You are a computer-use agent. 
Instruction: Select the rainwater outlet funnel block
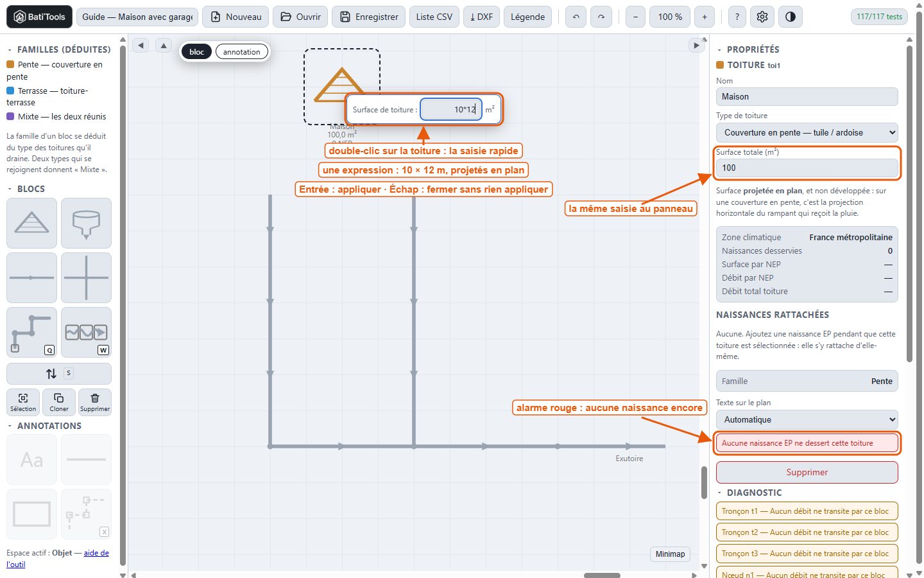[x=86, y=223]
